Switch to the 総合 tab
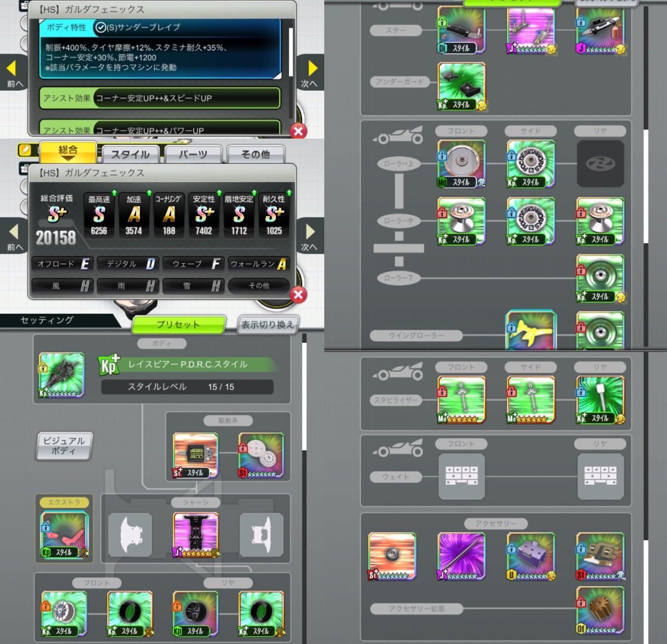Image resolution: width=667 pixels, height=644 pixels. 68,153
